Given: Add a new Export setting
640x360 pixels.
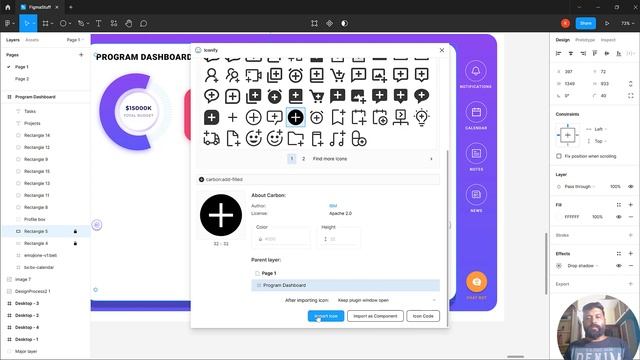Looking at the screenshot, I should click(x=630, y=284).
